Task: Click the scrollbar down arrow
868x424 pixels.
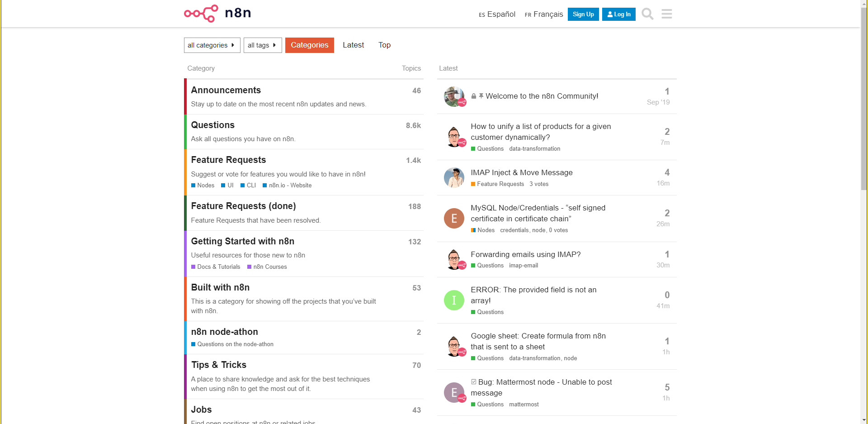Action: coord(864,420)
